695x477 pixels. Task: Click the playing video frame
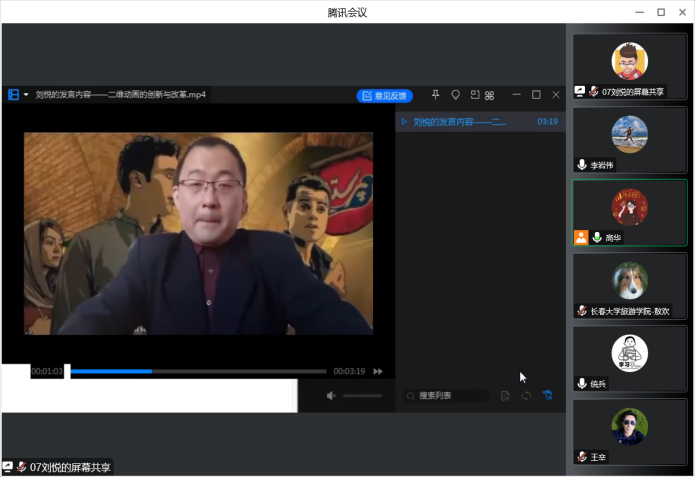198,233
